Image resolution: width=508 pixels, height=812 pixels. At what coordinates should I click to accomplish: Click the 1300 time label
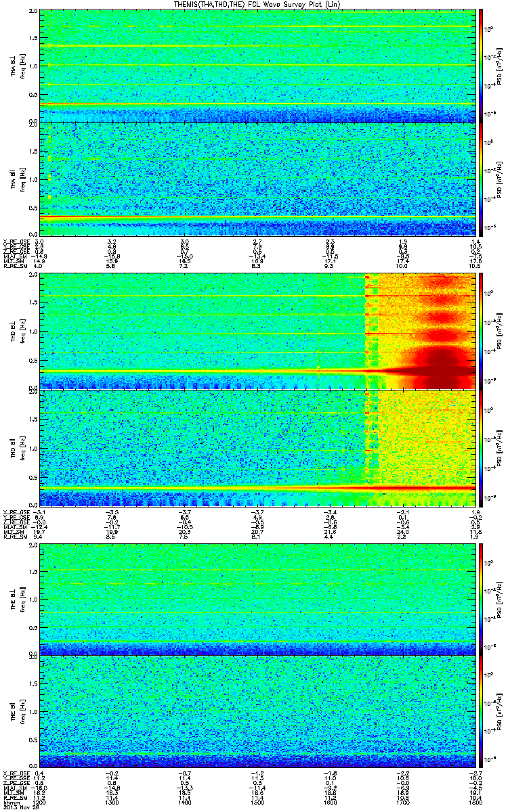click(112, 803)
